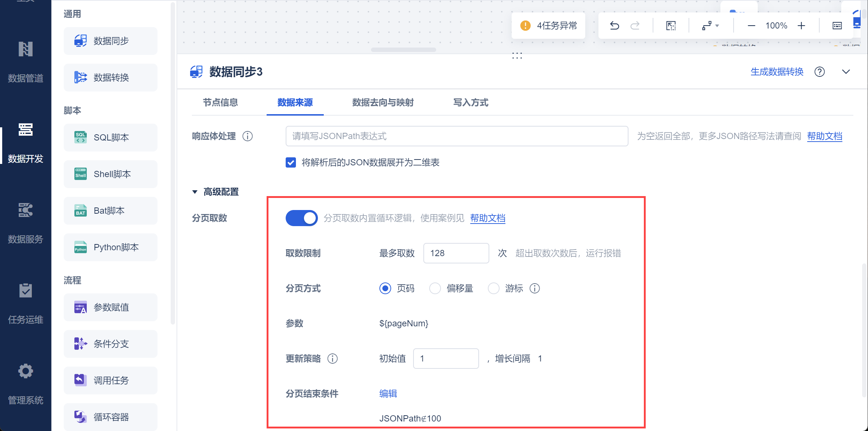The height and width of the screenshot is (431, 868).
Task: Click the fit-to-canvas icon in toolbar
Action: tap(671, 26)
